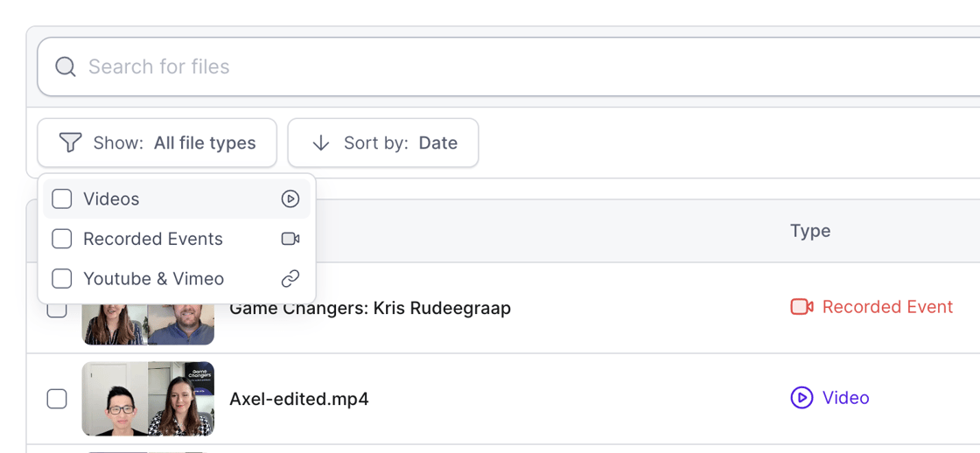The height and width of the screenshot is (453, 980).
Task: Open the Axel-edited.mp4 file name
Action: coord(298,399)
